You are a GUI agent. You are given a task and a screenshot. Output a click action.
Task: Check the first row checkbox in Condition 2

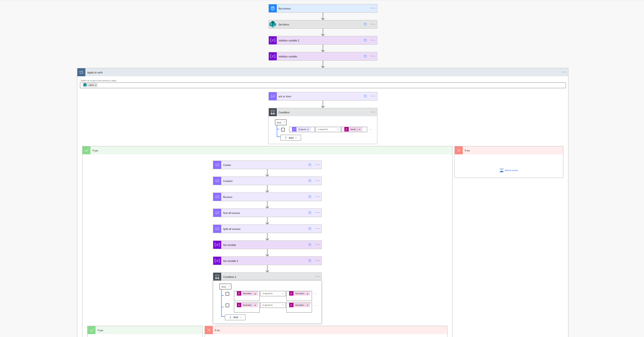227,294
